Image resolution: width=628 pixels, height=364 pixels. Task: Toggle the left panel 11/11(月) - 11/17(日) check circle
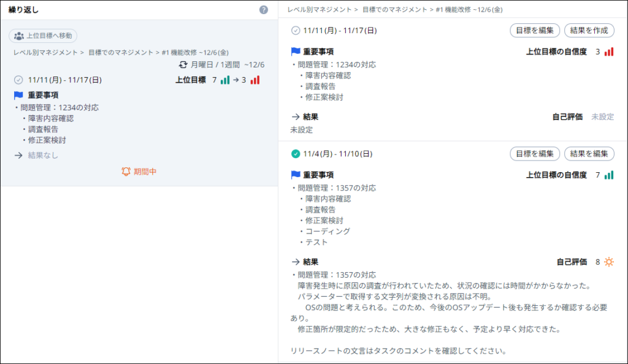(18, 80)
